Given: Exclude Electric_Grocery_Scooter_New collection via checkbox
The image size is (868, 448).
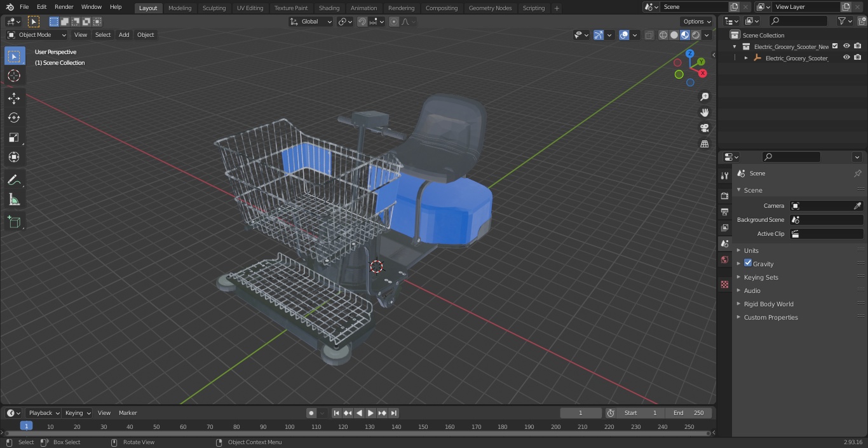Looking at the screenshot, I should coord(835,46).
